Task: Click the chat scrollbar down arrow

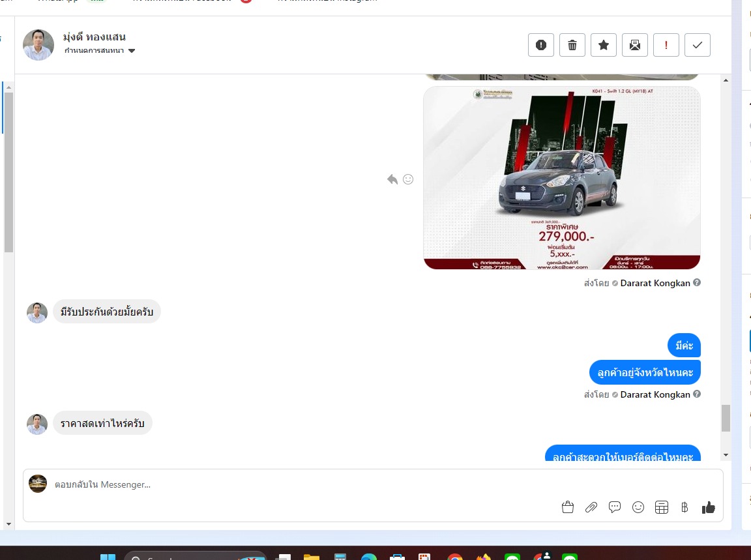Action: click(726, 455)
